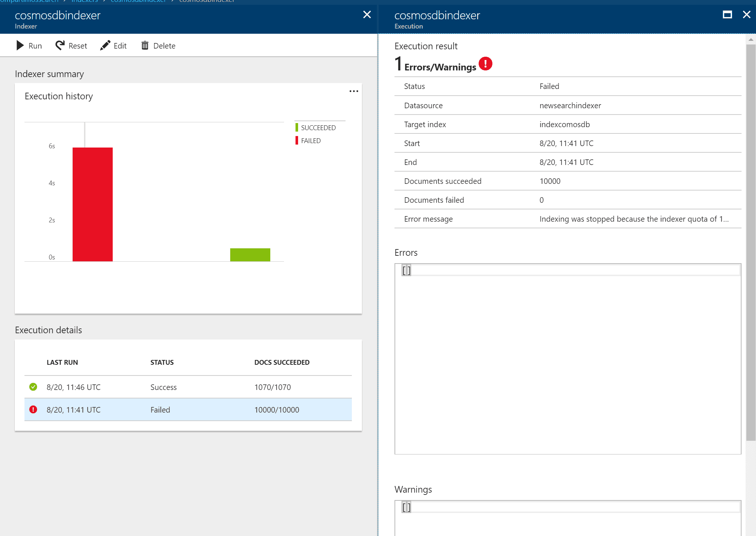Click the red failed run icon

coord(33,410)
